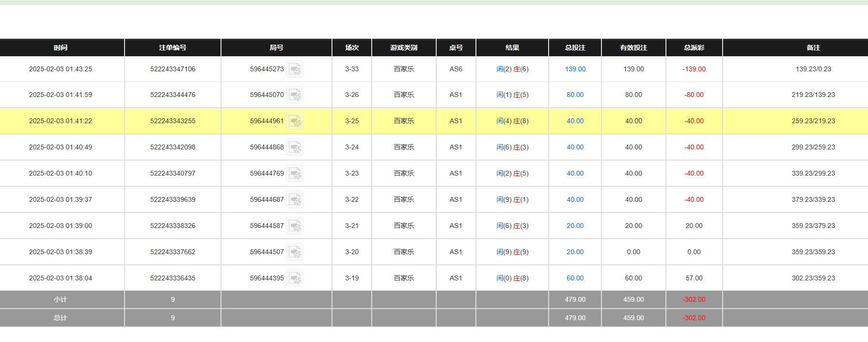Click the blue 139.00 total bet link
The image size is (868, 342).
point(575,69)
